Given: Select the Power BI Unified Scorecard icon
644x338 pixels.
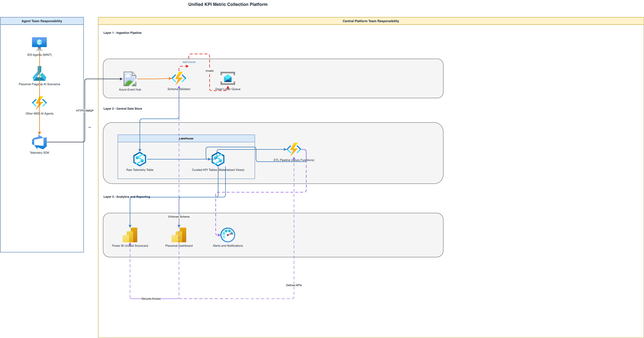Looking at the screenshot, I should click(x=130, y=235).
